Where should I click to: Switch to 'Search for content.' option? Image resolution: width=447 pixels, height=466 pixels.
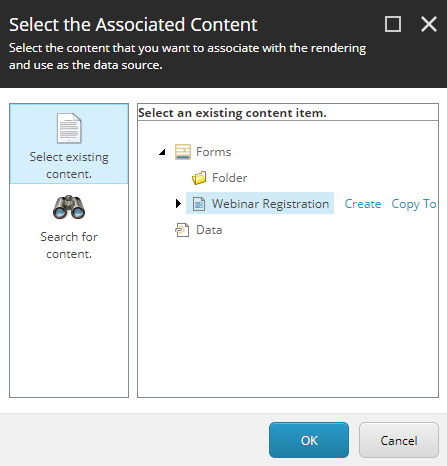[x=69, y=245]
